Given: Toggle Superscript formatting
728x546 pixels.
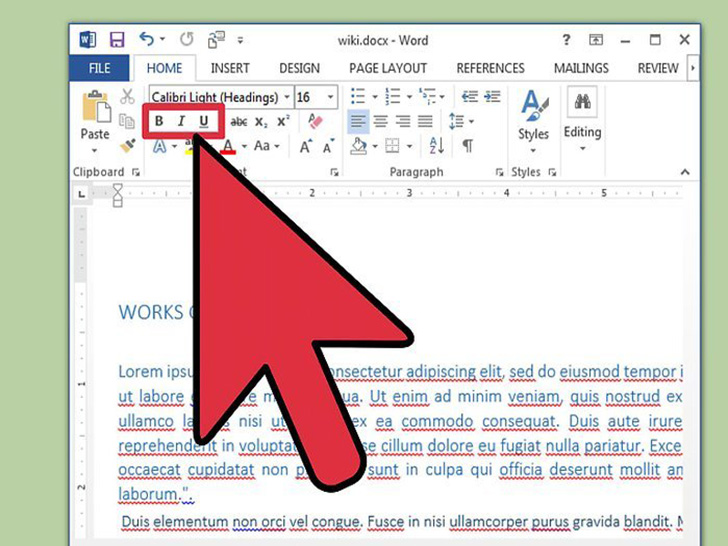Looking at the screenshot, I should click(x=283, y=121).
